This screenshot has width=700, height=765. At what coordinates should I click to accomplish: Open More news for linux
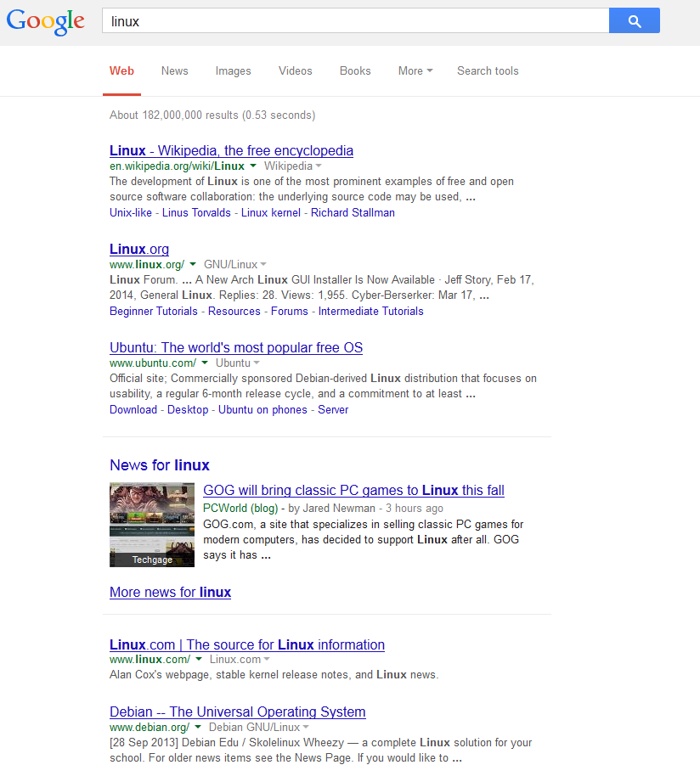point(170,592)
